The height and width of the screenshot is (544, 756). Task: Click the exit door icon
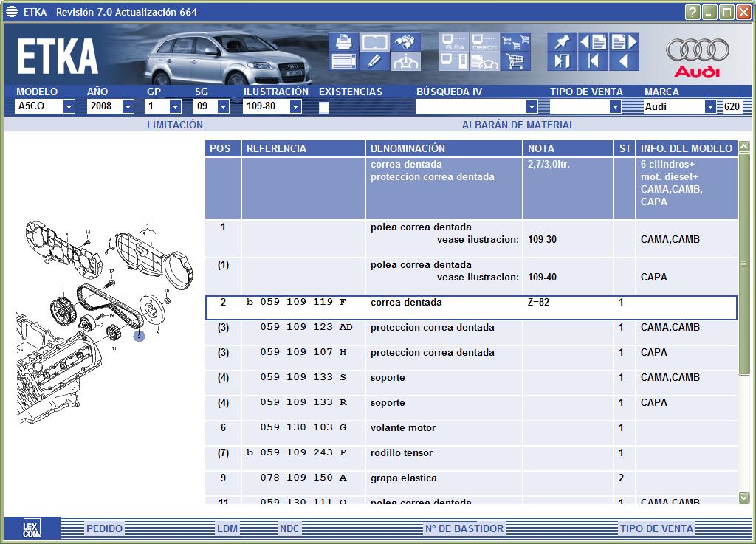tap(562, 61)
